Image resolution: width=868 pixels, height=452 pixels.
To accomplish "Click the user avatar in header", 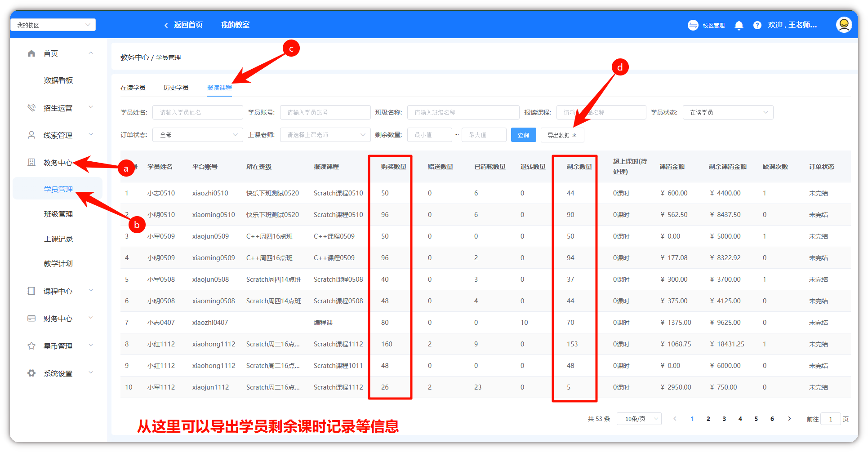I will point(844,25).
